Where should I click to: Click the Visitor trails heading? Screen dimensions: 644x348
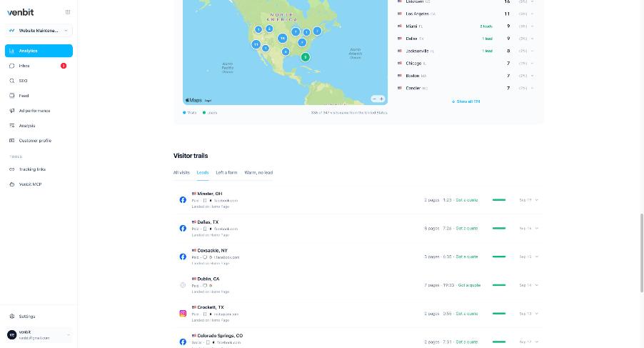pos(191,156)
